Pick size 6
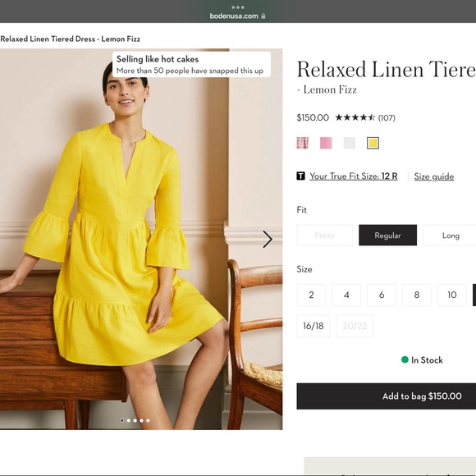Image resolution: width=476 pixels, height=476 pixels. tap(382, 295)
